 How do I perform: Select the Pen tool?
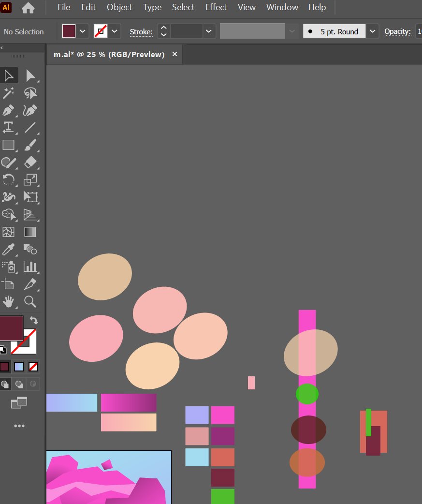click(x=9, y=111)
